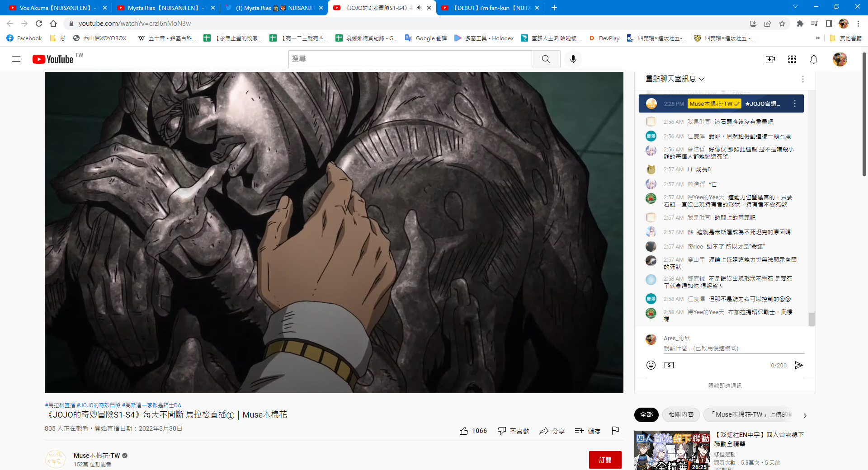The width and height of the screenshot is (868, 470).
Task: Expand the 重點聊天室訊息 chat mode dropdown
Action: (675, 79)
